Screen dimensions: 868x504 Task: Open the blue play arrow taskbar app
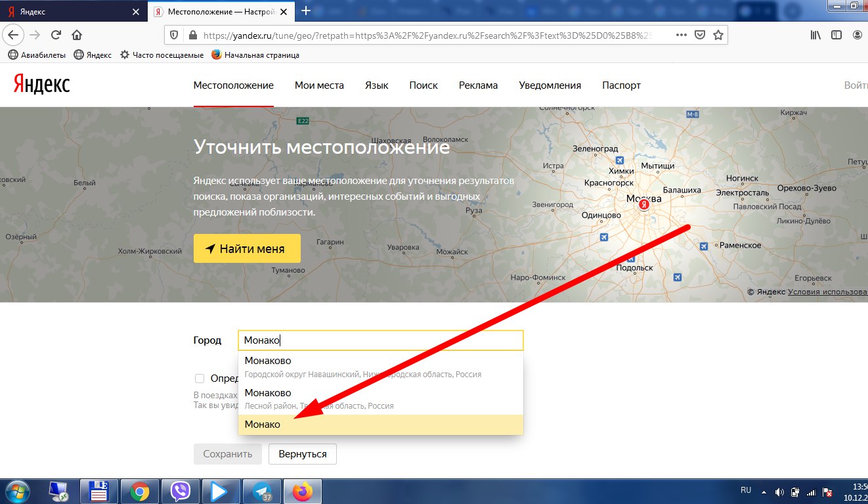click(x=221, y=492)
